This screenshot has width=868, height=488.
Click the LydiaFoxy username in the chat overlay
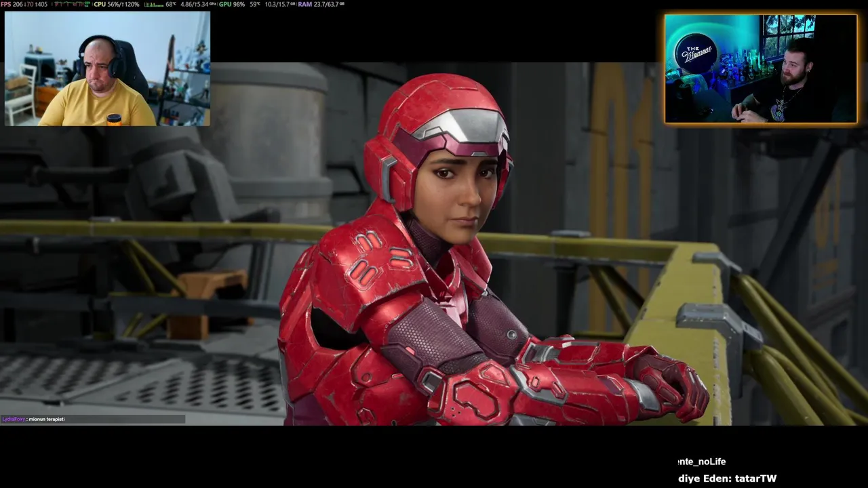(14, 419)
